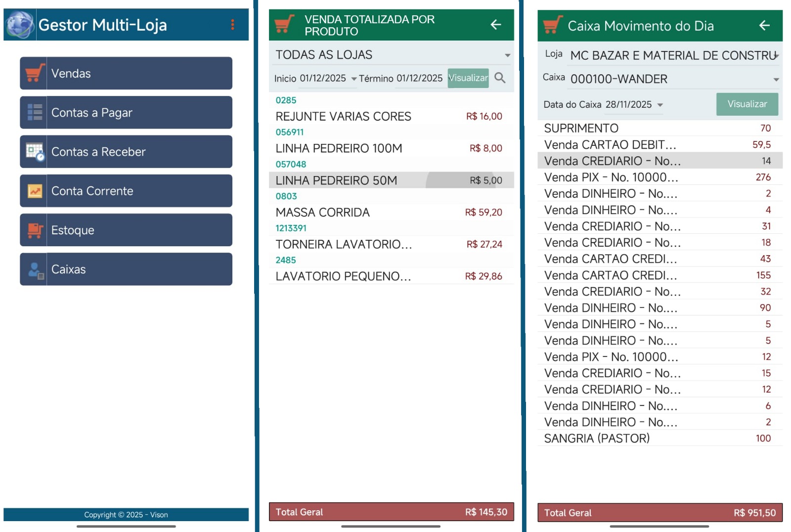Image resolution: width=791 pixels, height=532 pixels.
Task: Click the Estoque trolley icon
Action: coord(34,230)
